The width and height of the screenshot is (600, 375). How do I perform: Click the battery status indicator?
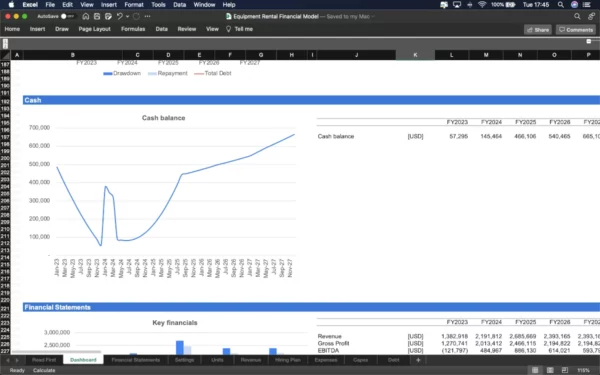[x=504, y=5]
